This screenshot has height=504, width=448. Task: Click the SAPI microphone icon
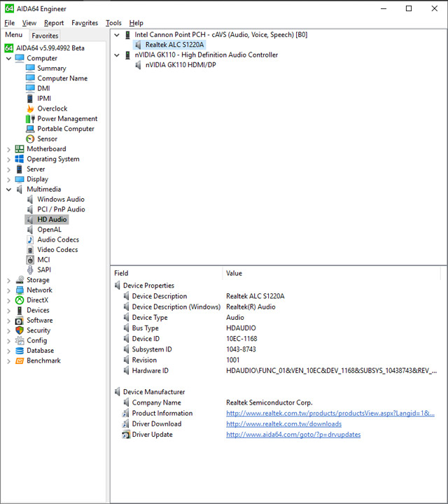(x=30, y=269)
